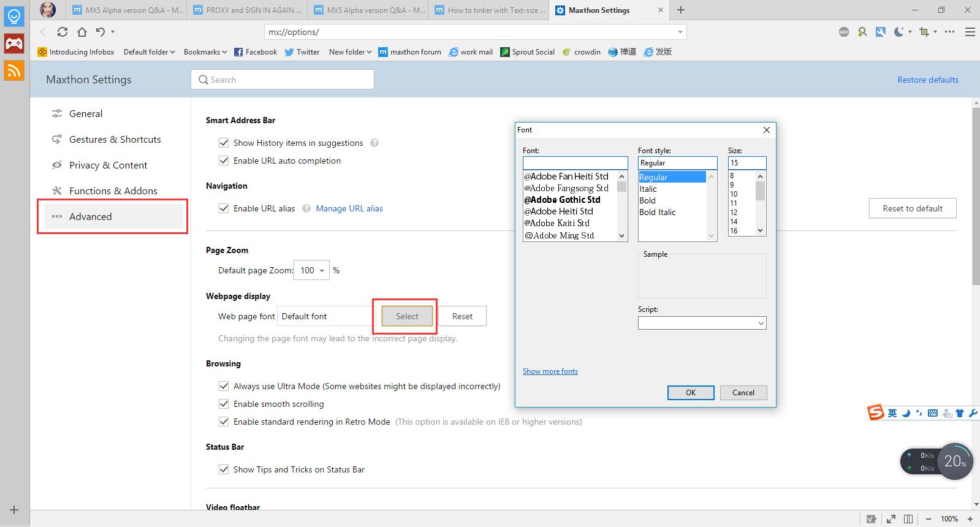Click the Show more fonts link

coord(550,371)
